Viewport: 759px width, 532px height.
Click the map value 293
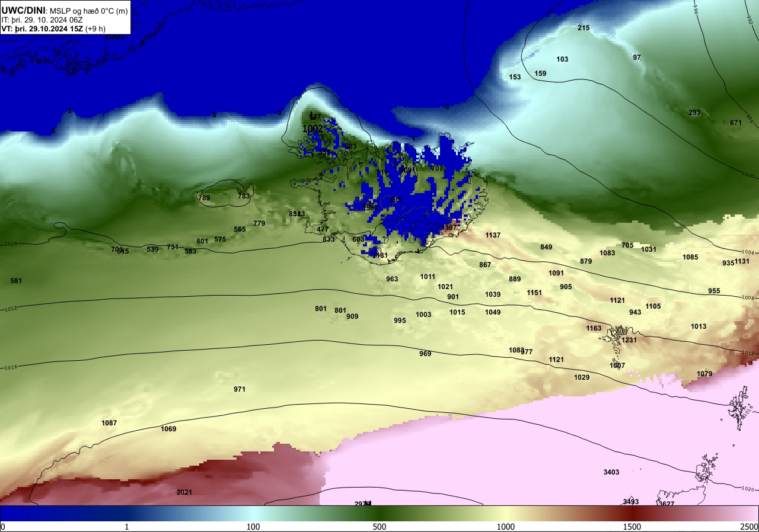[694, 113]
